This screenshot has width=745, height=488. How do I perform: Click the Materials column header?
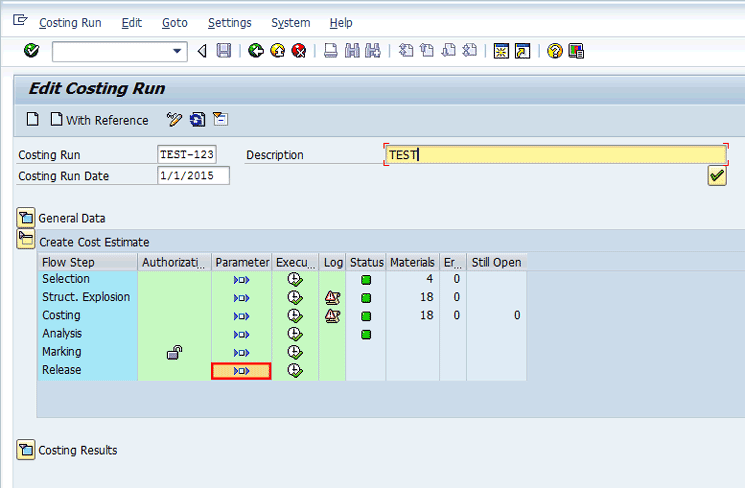(412, 262)
